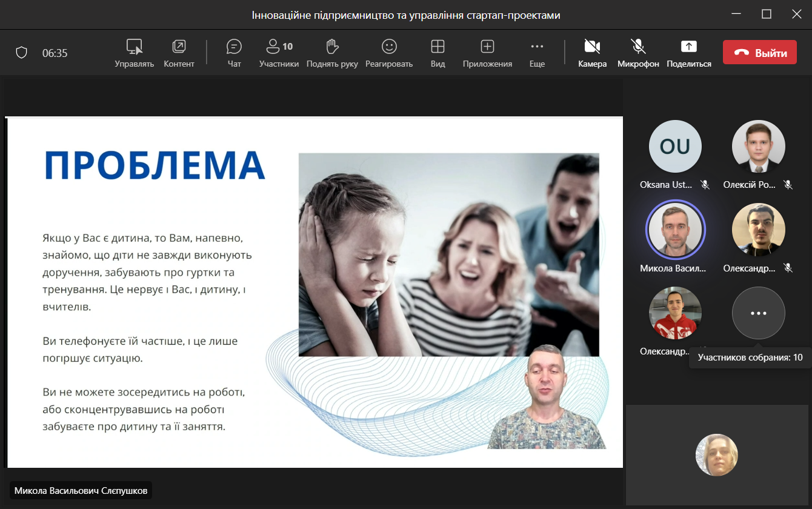
Task: Select highlighted Микола Васил... speaker tile
Action: [674, 230]
